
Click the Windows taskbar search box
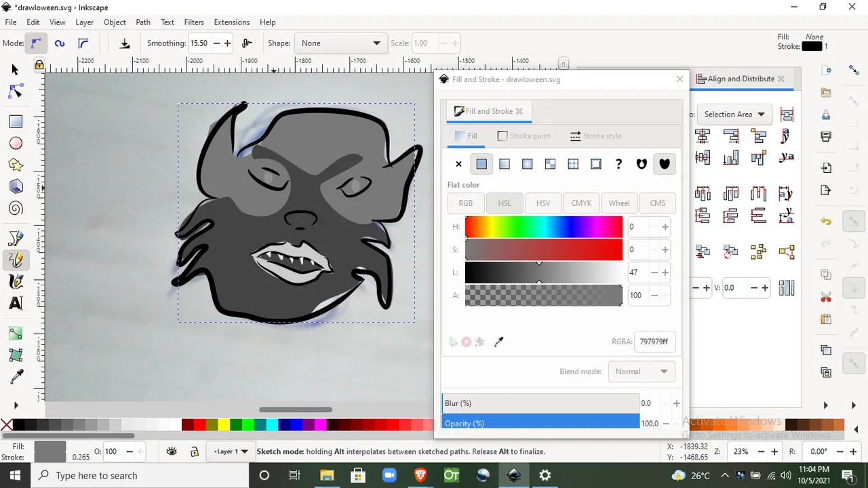140,475
